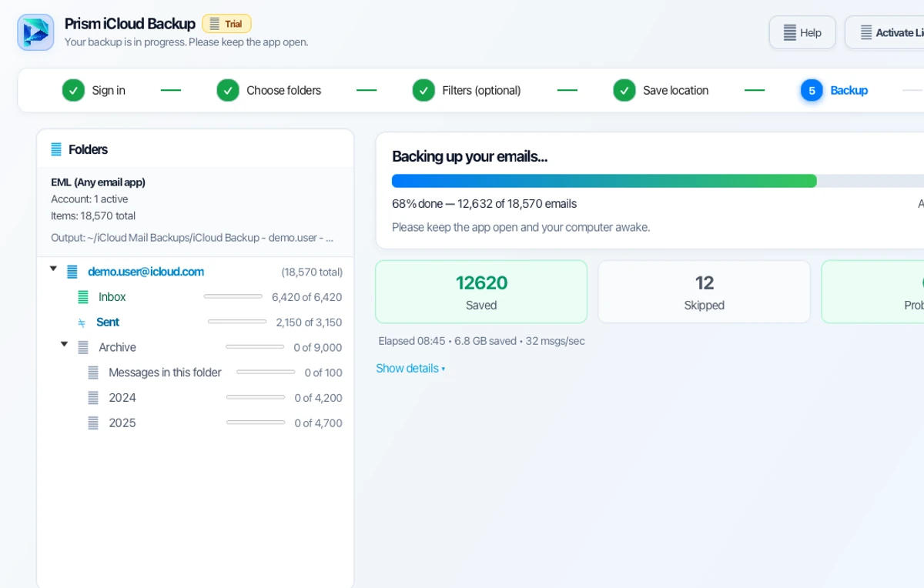924x588 pixels.
Task: Click the Sent progress bar
Action: click(237, 322)
